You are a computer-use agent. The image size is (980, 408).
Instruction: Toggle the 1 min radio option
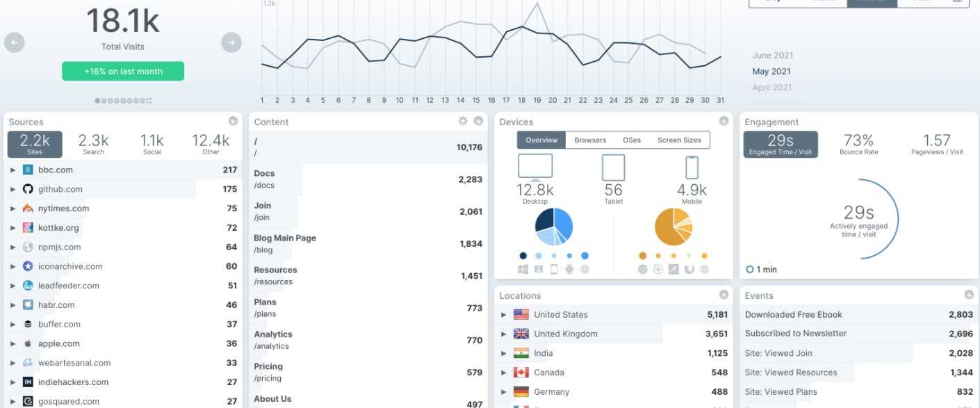(750, 269)
